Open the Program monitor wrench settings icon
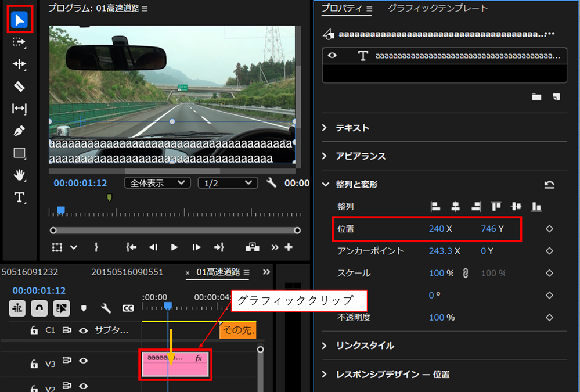Screen dimensions: 580x392 click(x=271, y=182)
